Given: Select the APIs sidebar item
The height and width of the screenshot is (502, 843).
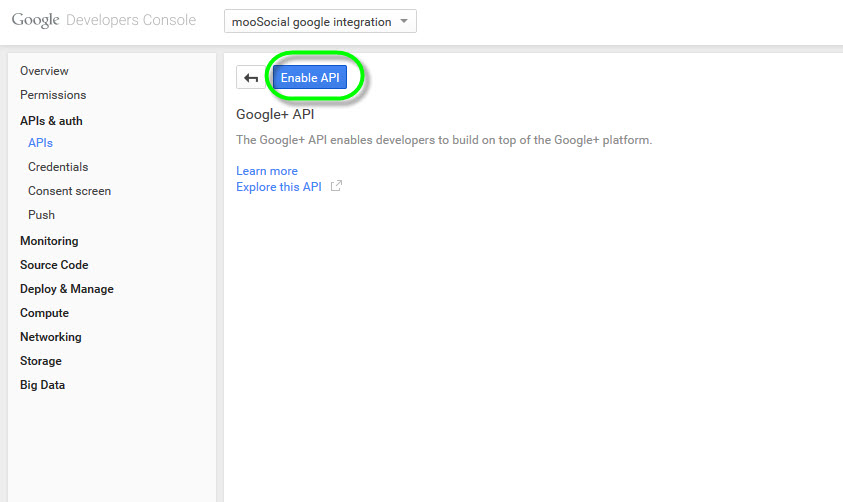Looking at the screenshot, I should click(40, 143).
